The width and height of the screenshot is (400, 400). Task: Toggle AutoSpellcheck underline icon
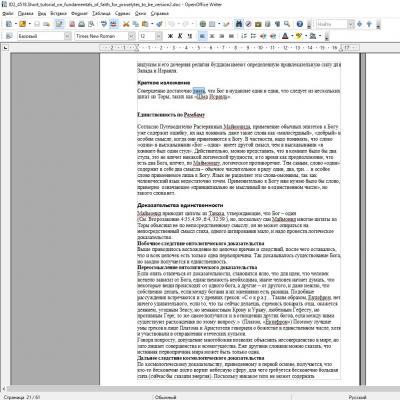[114, 24]
